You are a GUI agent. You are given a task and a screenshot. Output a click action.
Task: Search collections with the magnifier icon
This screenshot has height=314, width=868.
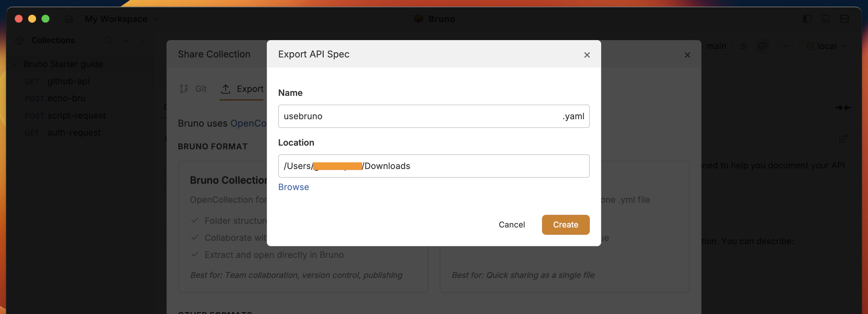pos(108,40)
